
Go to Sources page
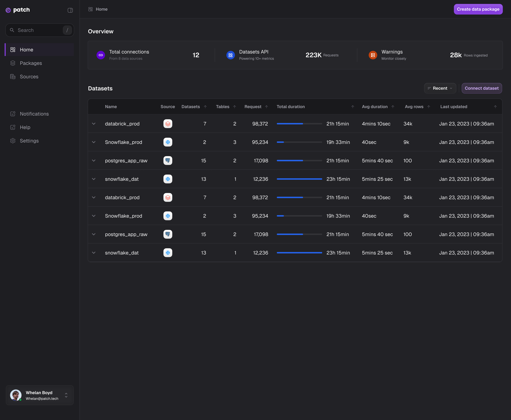(x=29, y=77)
